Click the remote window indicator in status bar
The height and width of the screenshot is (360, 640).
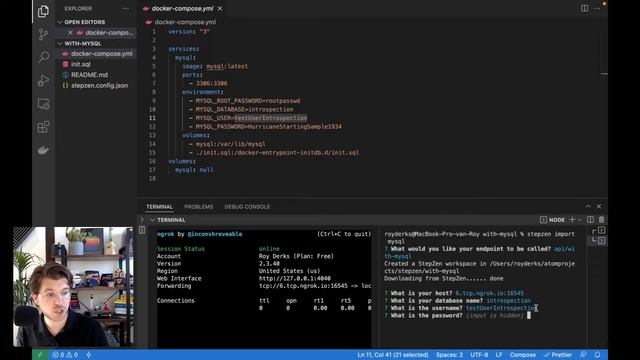40,355
